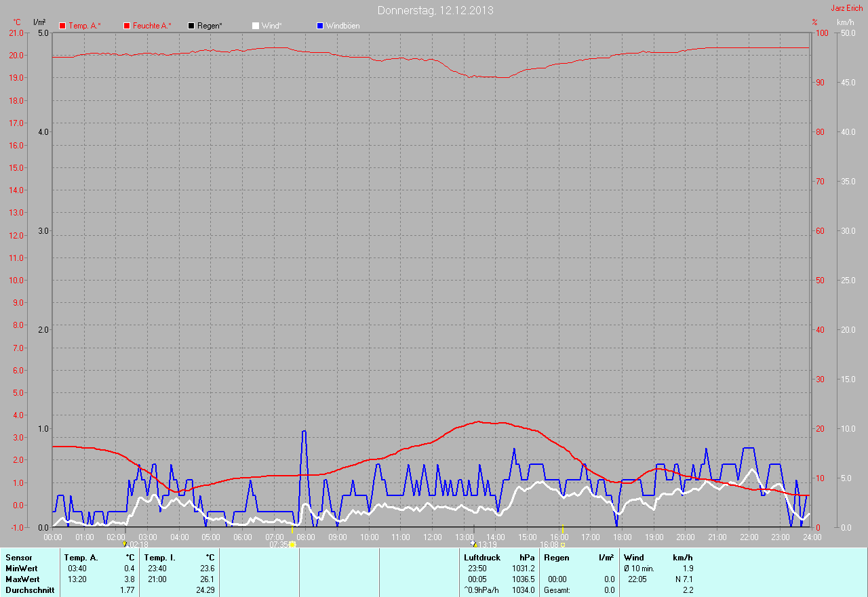
Task: Click the Wind column header in table
Action: click(x=633, y=558)
